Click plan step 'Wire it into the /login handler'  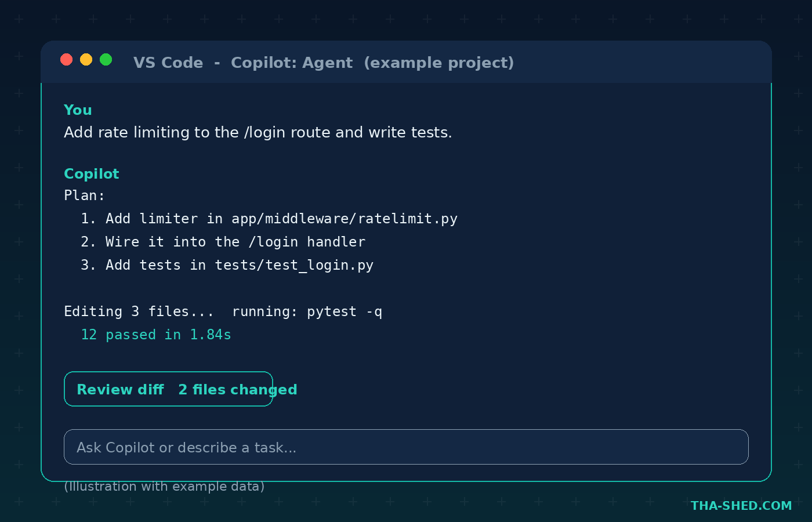[x=223, y=242]
